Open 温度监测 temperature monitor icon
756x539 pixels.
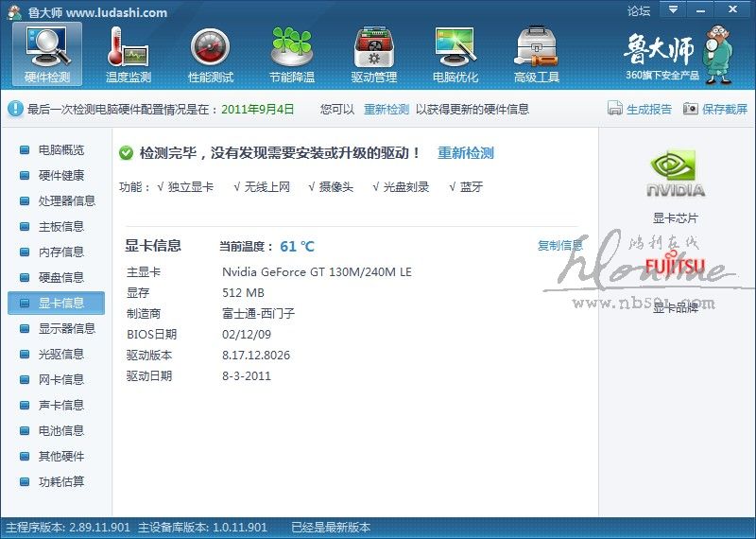[x=129, y=54]
